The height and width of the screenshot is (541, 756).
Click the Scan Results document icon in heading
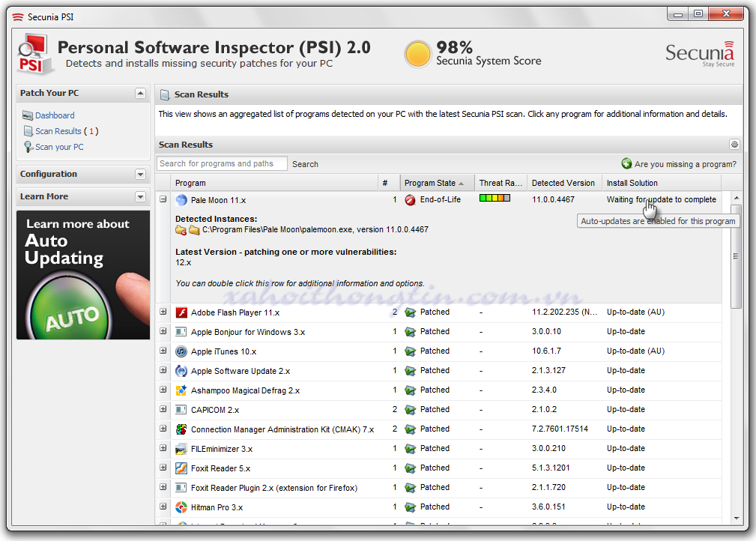[165, 94]
